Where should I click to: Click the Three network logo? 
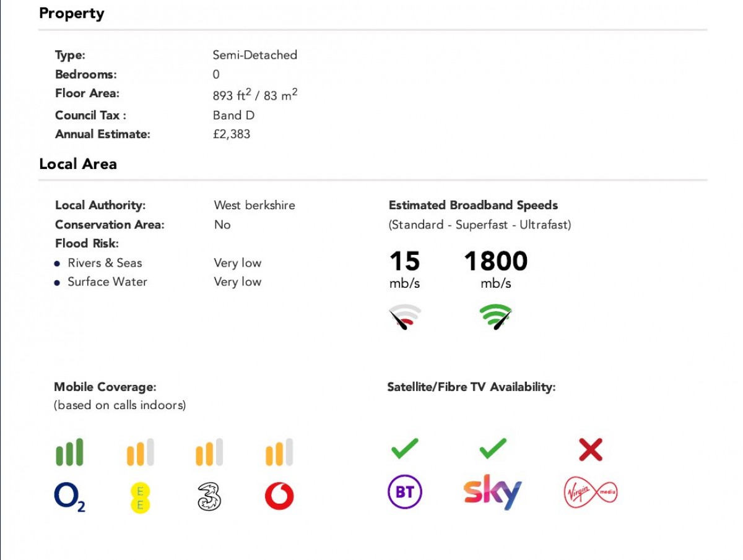coord(209,497)
